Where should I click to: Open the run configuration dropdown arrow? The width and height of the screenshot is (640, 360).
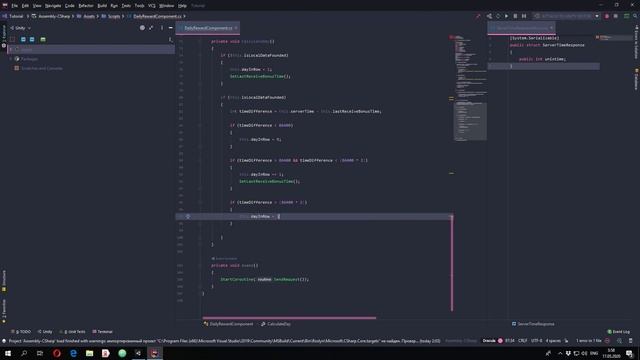597,16
